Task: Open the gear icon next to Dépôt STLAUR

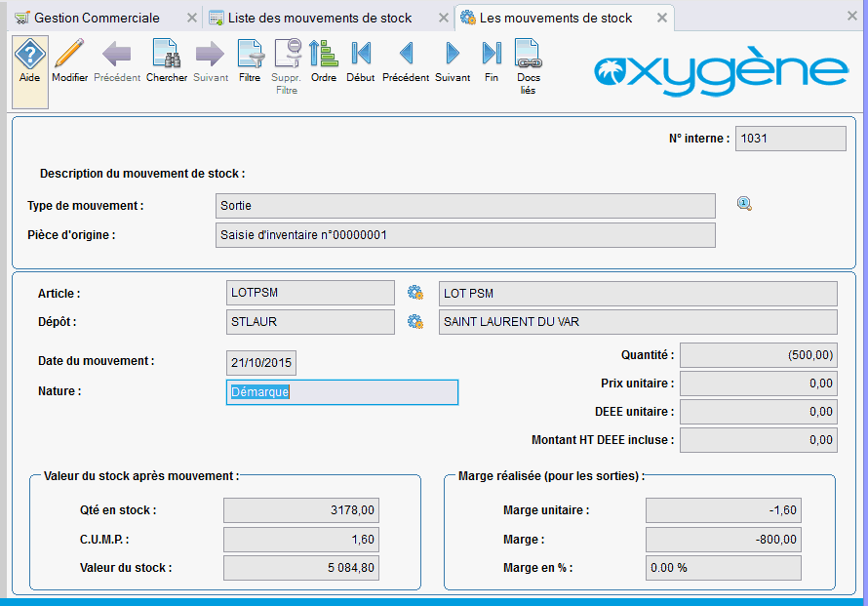Action: pyautogui.click(x=415, y=322)
